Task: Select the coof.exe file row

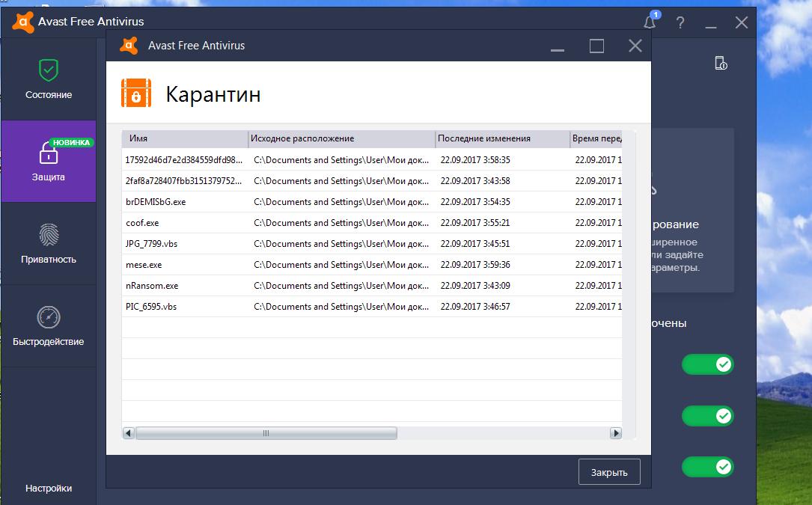Action: tap(142, 223)
